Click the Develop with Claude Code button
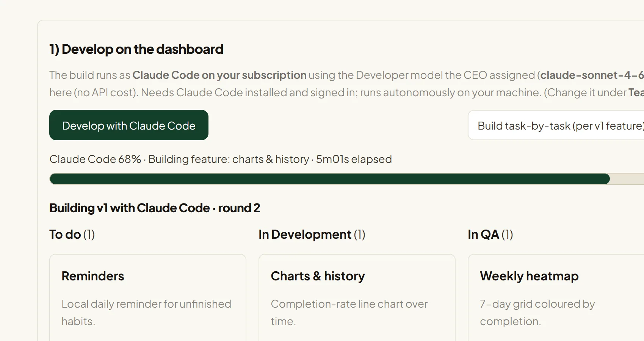 [129, 125]
